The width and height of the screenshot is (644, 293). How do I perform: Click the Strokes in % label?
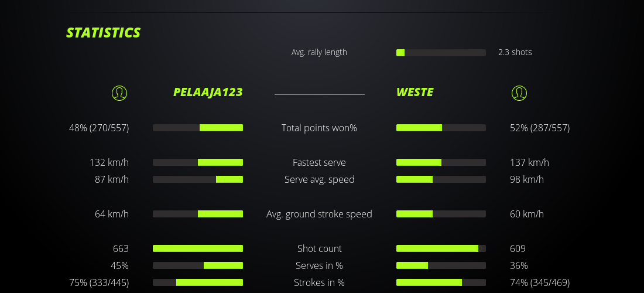click(319, 282)
